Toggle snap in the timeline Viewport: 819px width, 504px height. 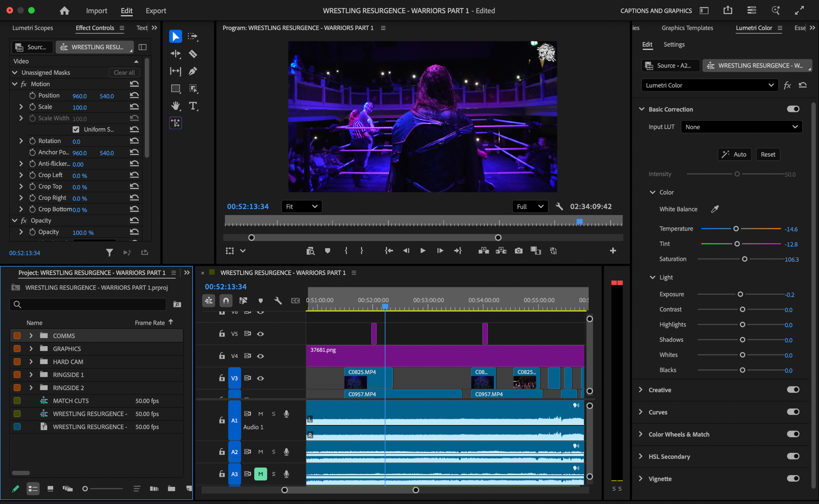pos(226,301)
